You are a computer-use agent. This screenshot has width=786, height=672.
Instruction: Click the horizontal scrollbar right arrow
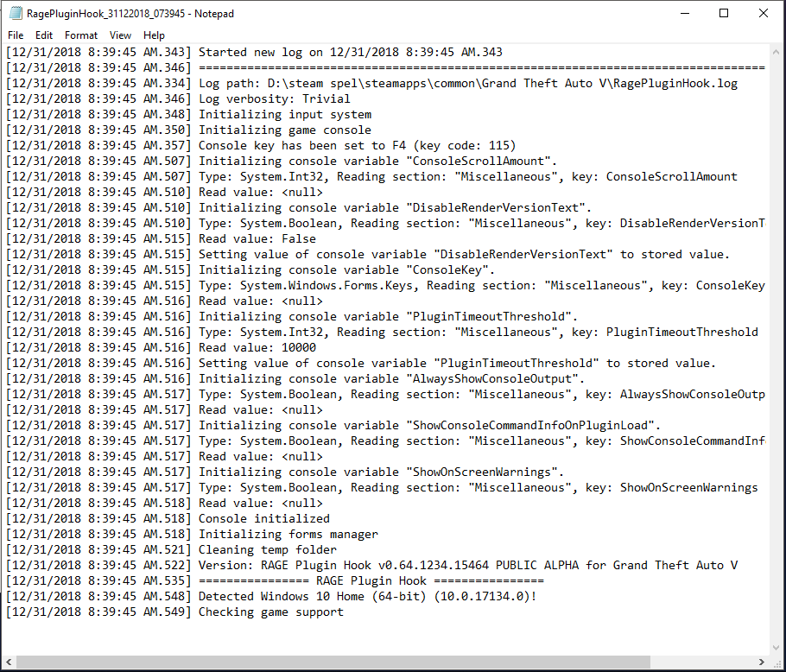[762, 662]
